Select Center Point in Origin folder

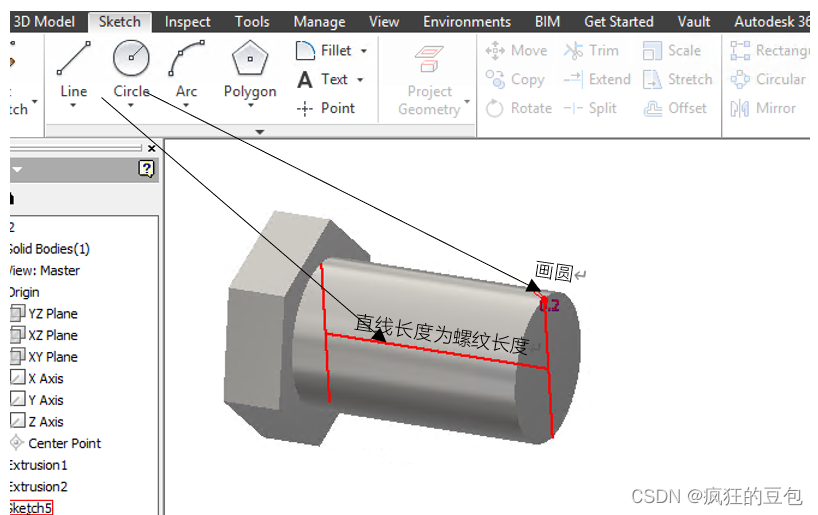[64, 443]
